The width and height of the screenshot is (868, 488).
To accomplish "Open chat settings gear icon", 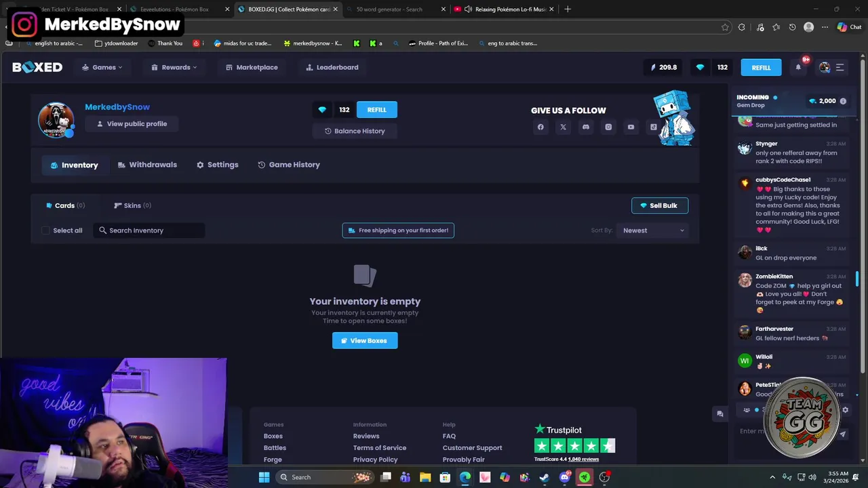I will click(x=845, y=410).
